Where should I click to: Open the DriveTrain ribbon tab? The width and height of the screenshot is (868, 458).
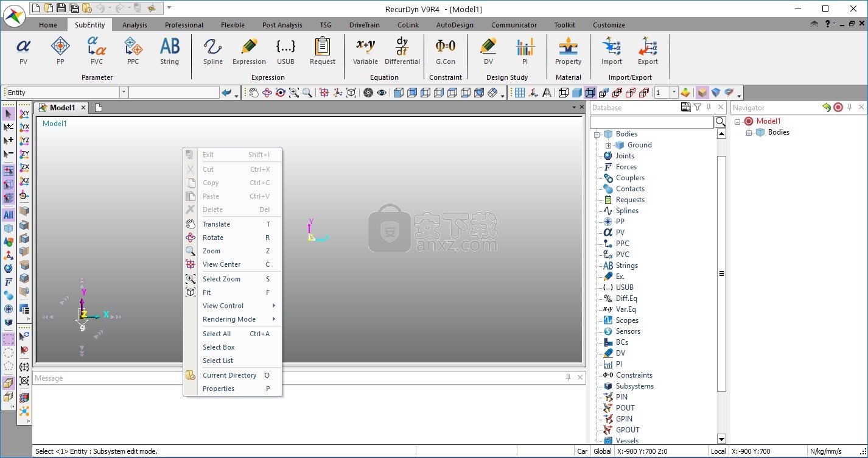(365, 25)
